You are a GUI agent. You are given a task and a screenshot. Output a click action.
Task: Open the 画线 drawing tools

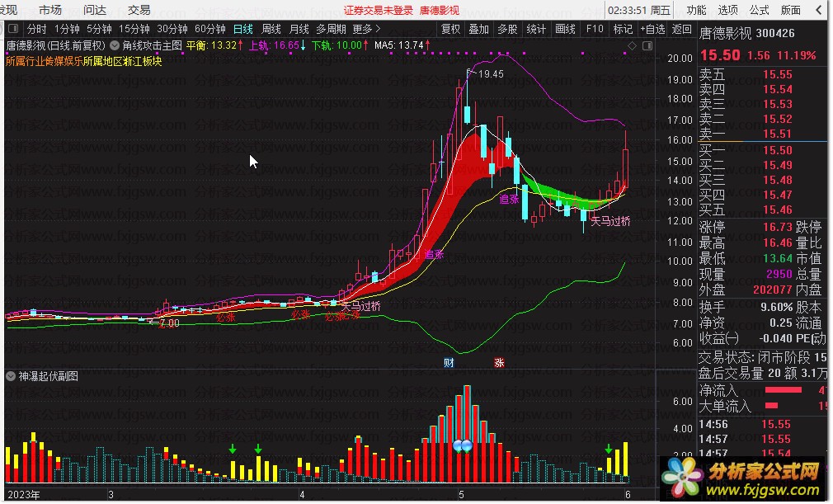click(565, 29)
